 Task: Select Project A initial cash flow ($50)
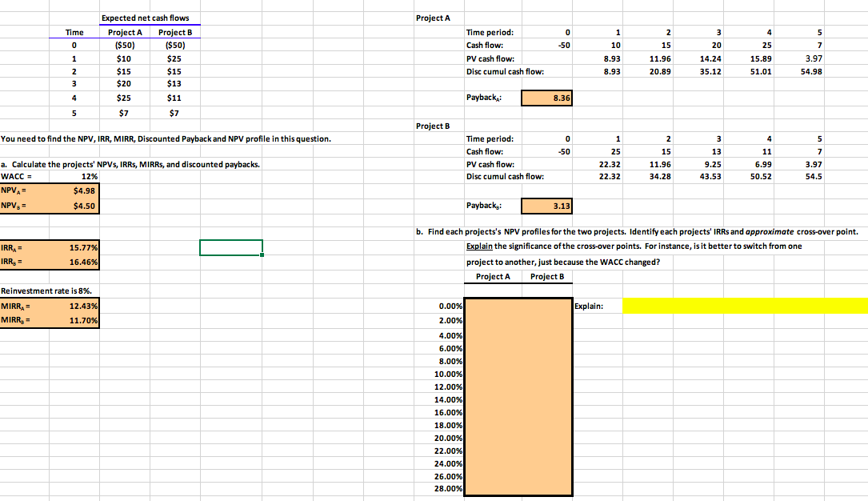coord(125,45)
